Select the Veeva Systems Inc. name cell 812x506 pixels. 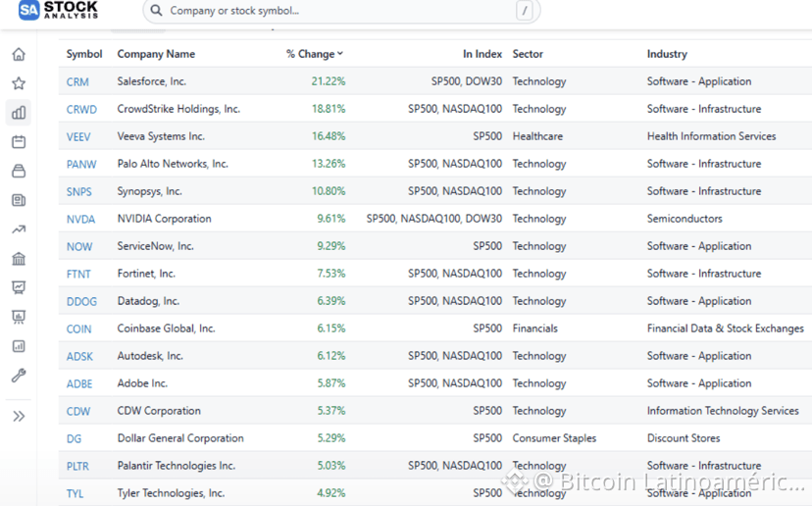click(161, 136)
